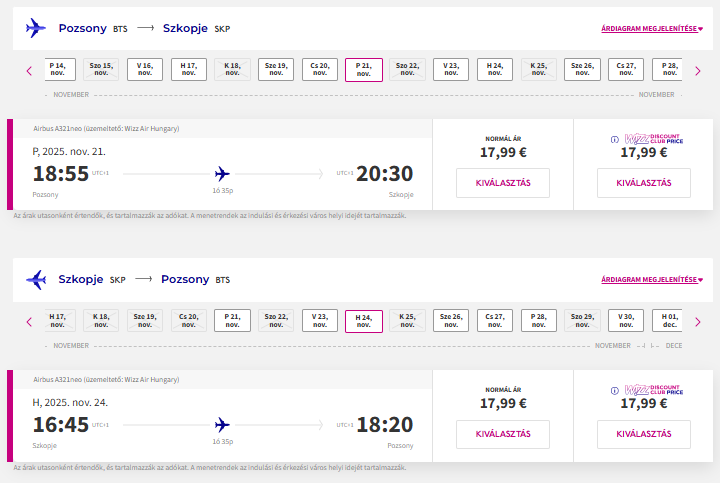Image resolution: width=720 pixels, height=483 pixels.
Task: Choose normal price Kiválasztás for the 18:55 flight
Action: tap(503, 183)
